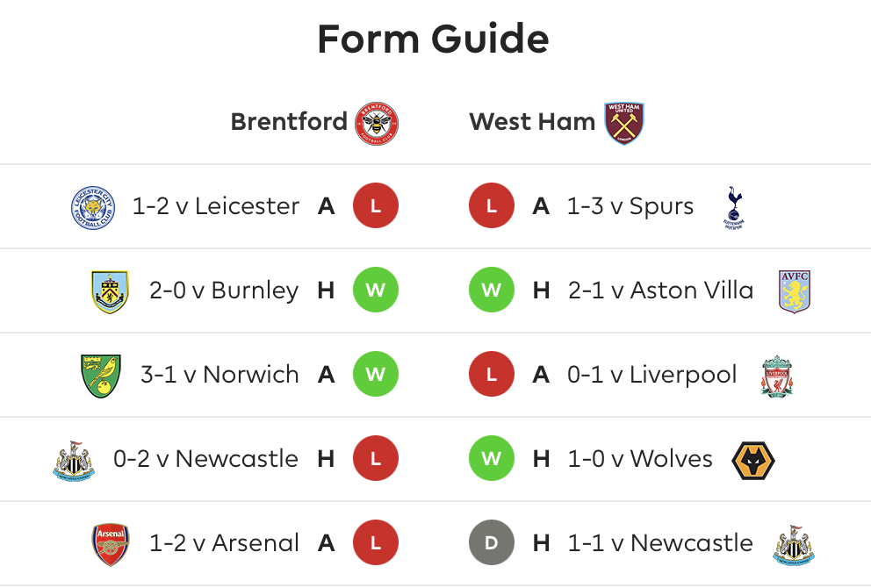This screenshot has height=588, width=871.
Task: Click the Liverpool club crest
Action: click(x=777, y=376)
